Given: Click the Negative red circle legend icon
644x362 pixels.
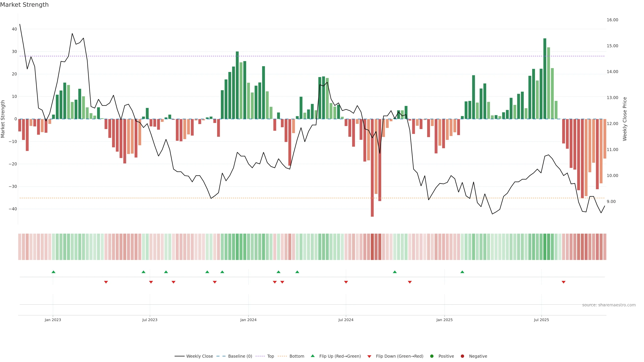Looking at the screenshot, I should pyautogui.click(x=462, y=356).
